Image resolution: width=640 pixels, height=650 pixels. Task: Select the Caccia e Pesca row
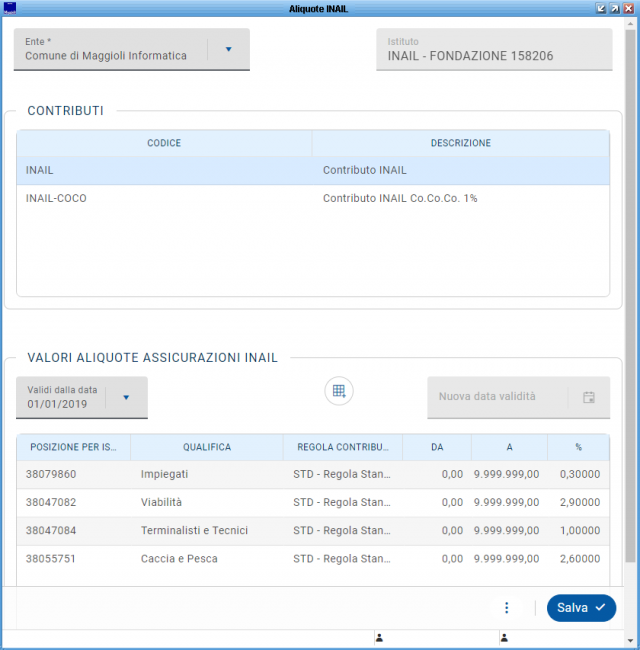tap(312, 559)
